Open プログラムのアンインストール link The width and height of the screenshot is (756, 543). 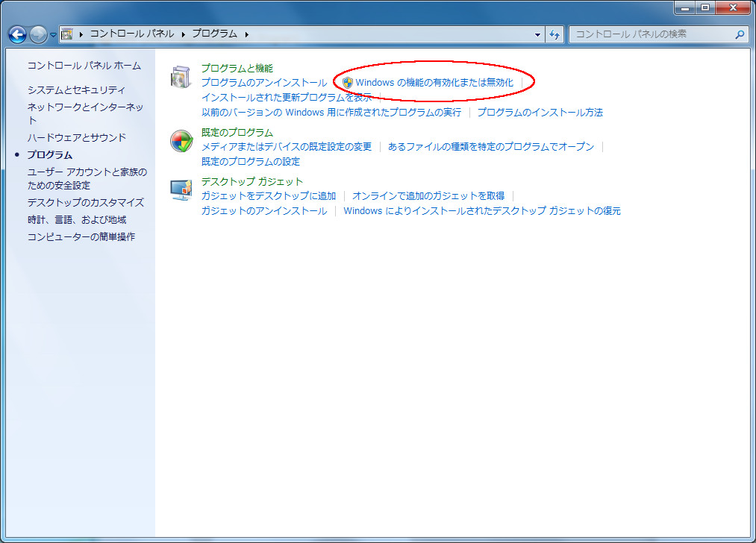263,83
